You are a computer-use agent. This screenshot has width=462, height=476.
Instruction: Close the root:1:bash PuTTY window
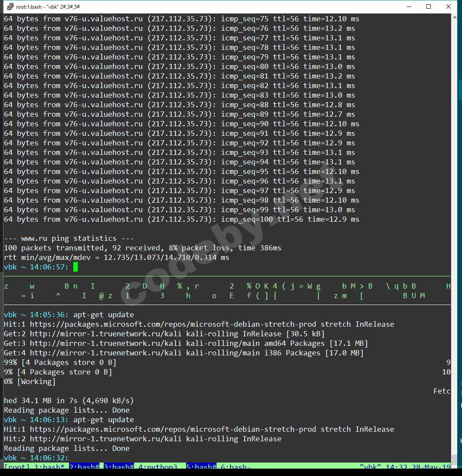tap(449, 7)
